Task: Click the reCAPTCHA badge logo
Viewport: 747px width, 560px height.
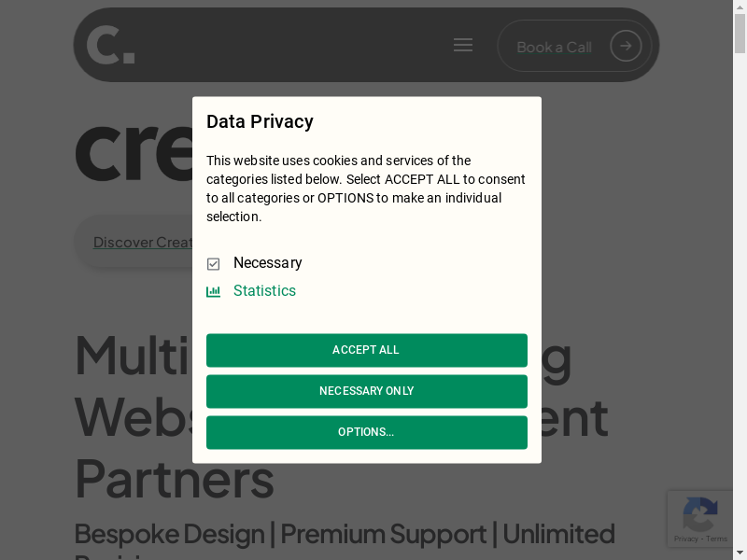Action: (x=699, y=514)
